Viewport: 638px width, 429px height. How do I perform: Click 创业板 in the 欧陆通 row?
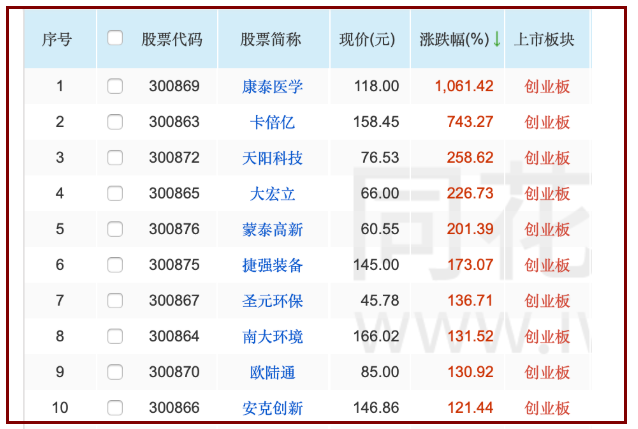click(x=547, y=372)
